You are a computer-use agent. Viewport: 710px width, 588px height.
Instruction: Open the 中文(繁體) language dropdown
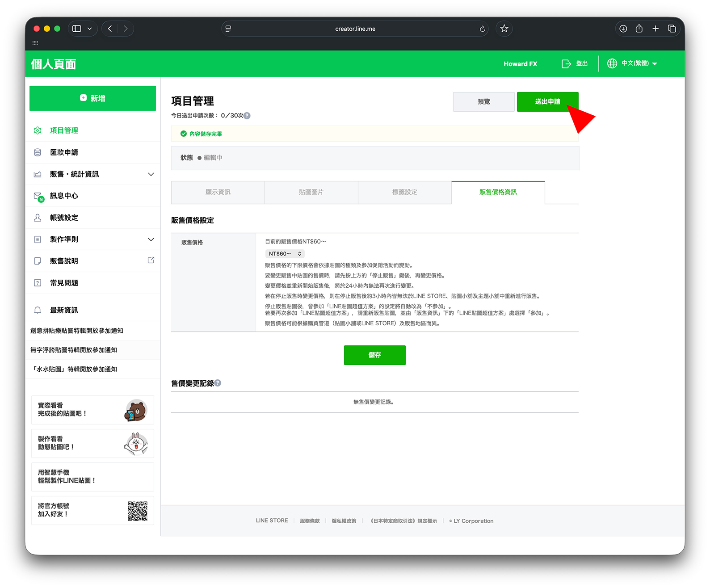coord(639,63)
